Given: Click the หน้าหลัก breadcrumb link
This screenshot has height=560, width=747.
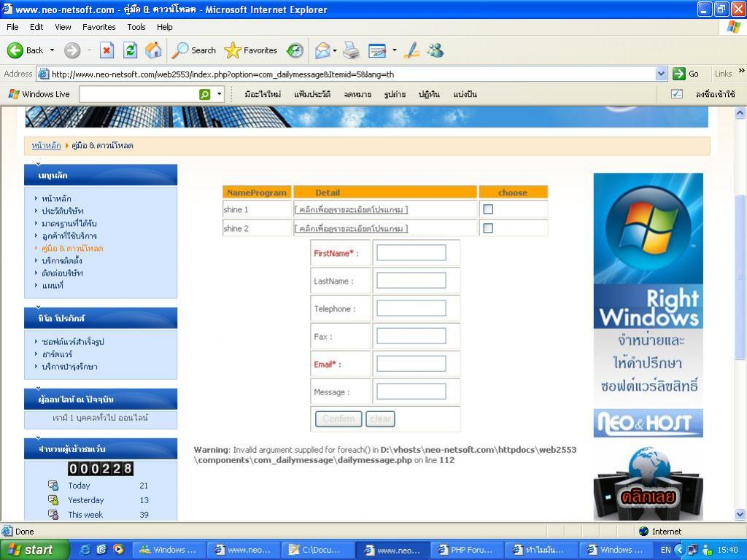Looking at the screenshot, I should pyautogui.click(x=46, y=145).
